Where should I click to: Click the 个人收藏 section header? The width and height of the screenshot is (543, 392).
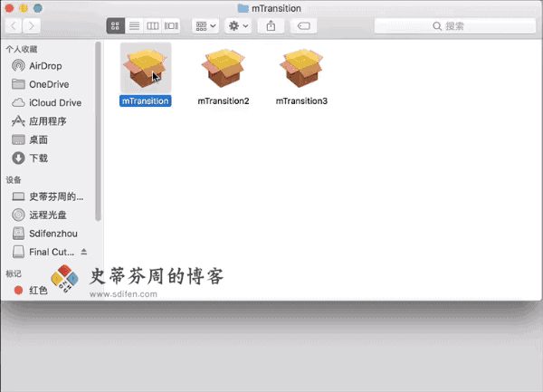tap(22, 49)
